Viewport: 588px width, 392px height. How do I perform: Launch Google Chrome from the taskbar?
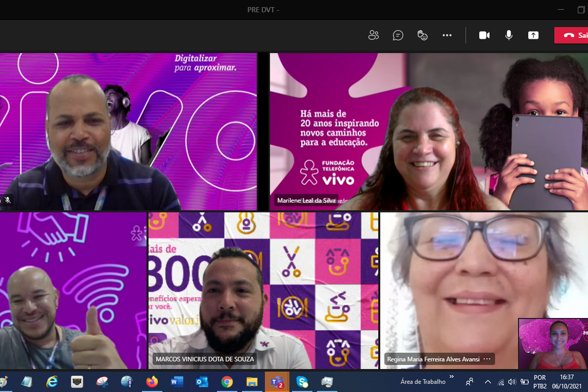click(227, 382)
